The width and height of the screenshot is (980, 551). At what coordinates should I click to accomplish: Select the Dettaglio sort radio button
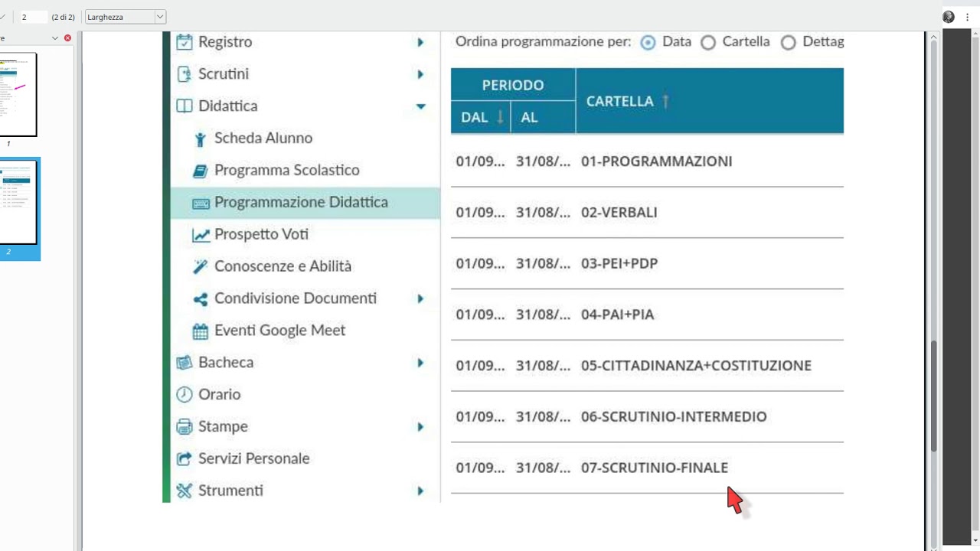click(789, 43)
